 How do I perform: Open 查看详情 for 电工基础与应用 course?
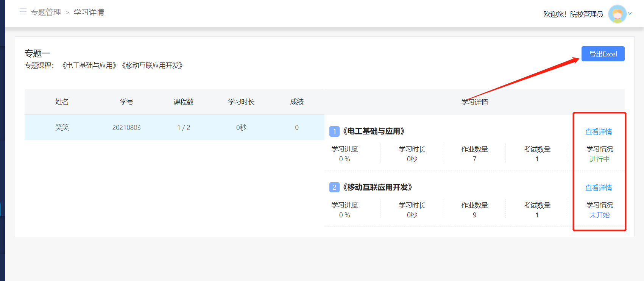click(599, 131)
